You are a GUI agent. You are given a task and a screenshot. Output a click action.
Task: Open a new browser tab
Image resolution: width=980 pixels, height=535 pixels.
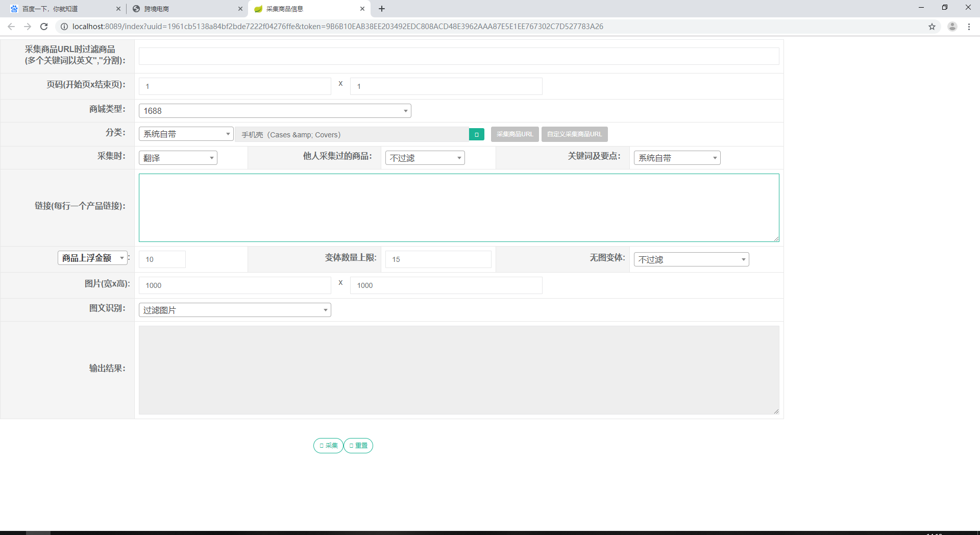click(382, 9)
